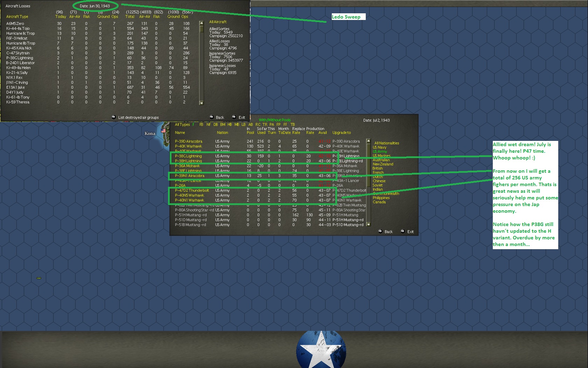Click the Back arrow icon in Aircraft Losses window
This screenshot has width=588, height=368.
212,117
